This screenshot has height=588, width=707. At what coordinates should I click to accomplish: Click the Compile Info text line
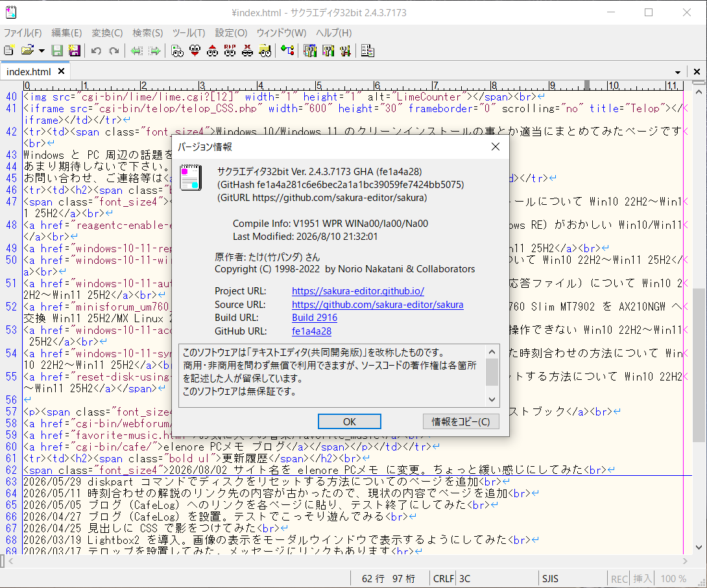[330, 224]
